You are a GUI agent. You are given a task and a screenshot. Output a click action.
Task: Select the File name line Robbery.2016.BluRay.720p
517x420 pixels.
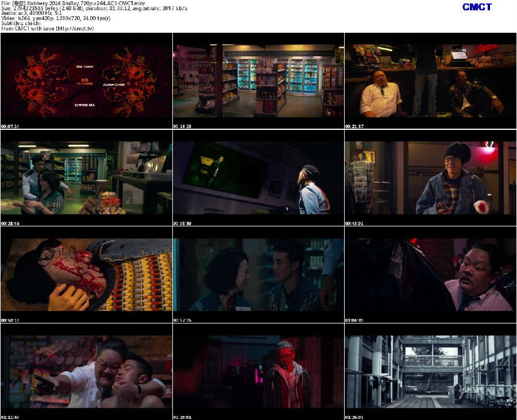(73, 3)
